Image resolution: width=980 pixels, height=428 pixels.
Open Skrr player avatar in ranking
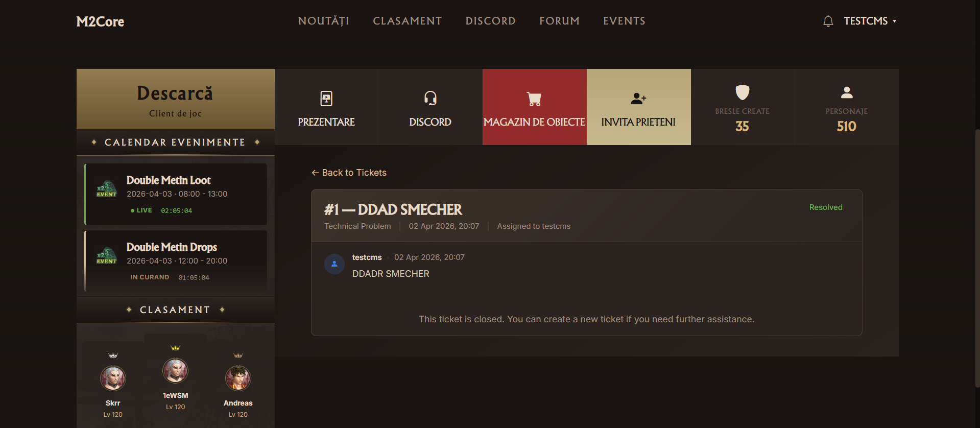point(113,378)
